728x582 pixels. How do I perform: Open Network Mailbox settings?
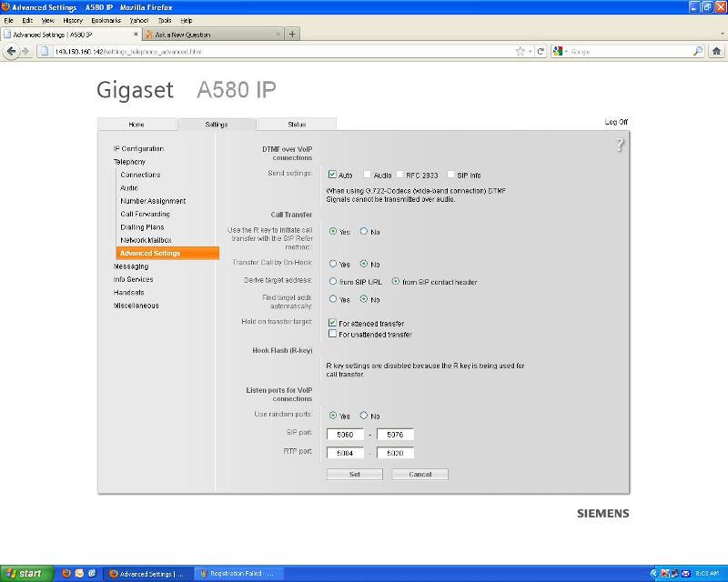tap(146, 240)
